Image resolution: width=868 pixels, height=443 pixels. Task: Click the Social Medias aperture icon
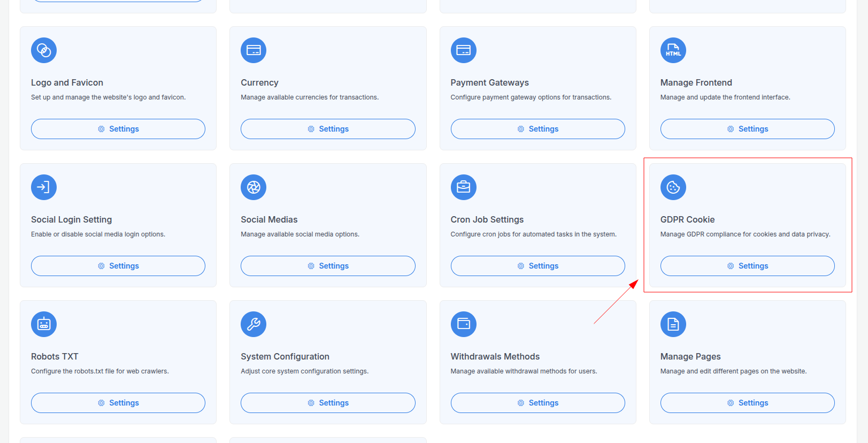pos(254,187)
